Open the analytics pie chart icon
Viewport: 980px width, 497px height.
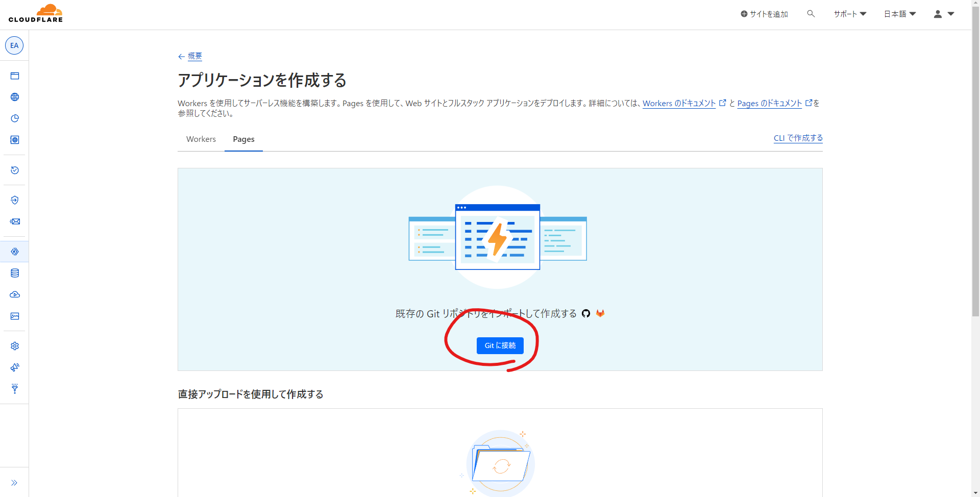(15, 118)
